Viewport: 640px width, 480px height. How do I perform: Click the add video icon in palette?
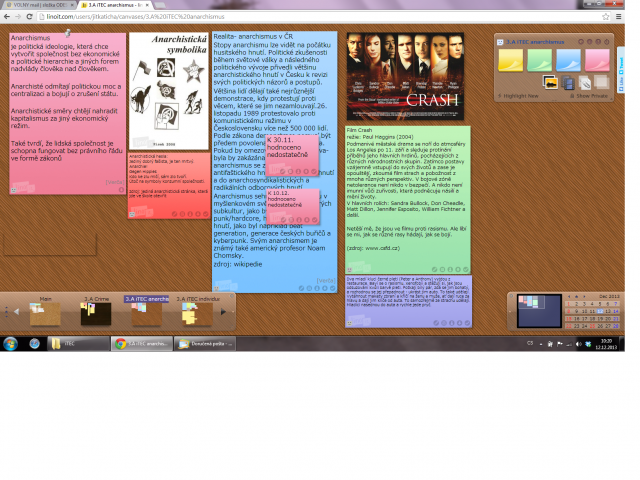coord(568,83)
